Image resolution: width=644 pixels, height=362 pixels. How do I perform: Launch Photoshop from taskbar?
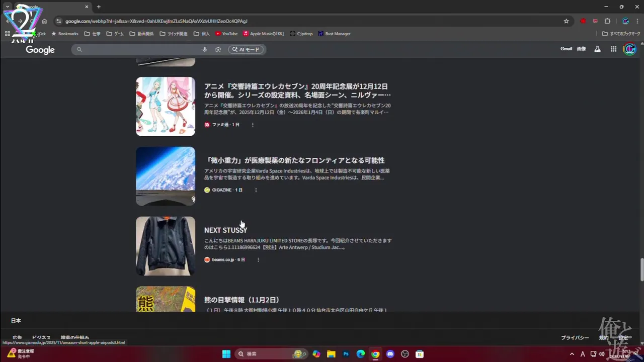click(346, 354)
